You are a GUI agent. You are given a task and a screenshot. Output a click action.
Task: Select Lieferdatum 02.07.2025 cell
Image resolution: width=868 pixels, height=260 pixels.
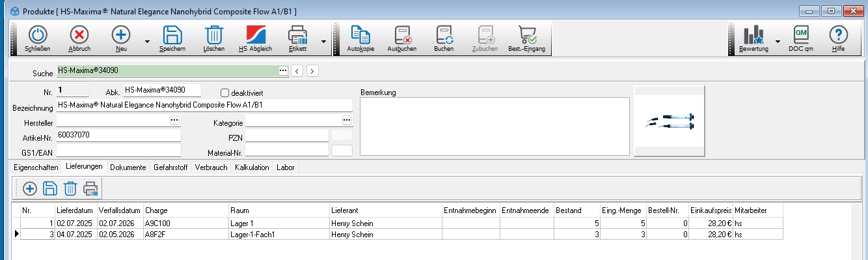76,224
